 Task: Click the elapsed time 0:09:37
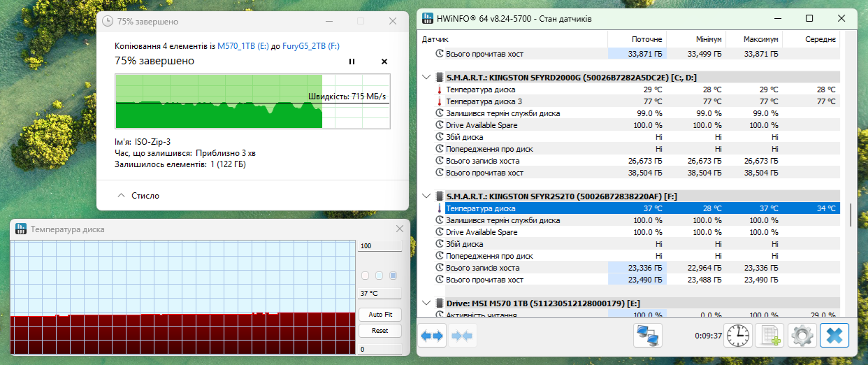(x=708, y=336)
